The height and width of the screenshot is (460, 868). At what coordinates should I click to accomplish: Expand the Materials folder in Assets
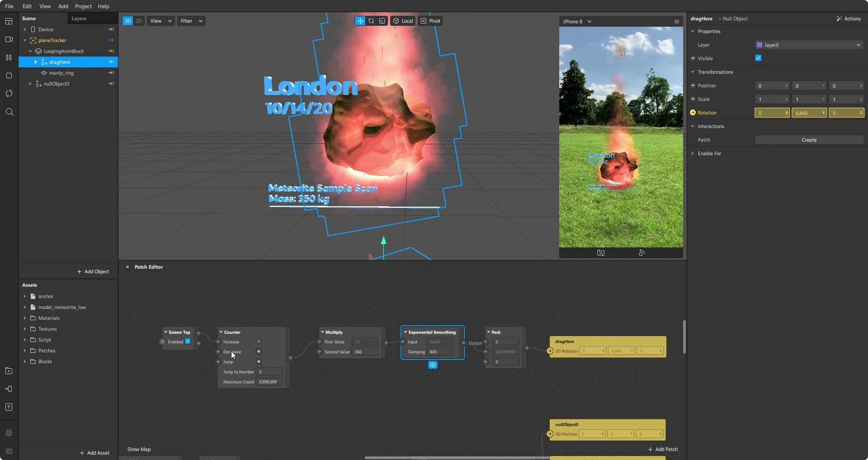coord(25,318)
